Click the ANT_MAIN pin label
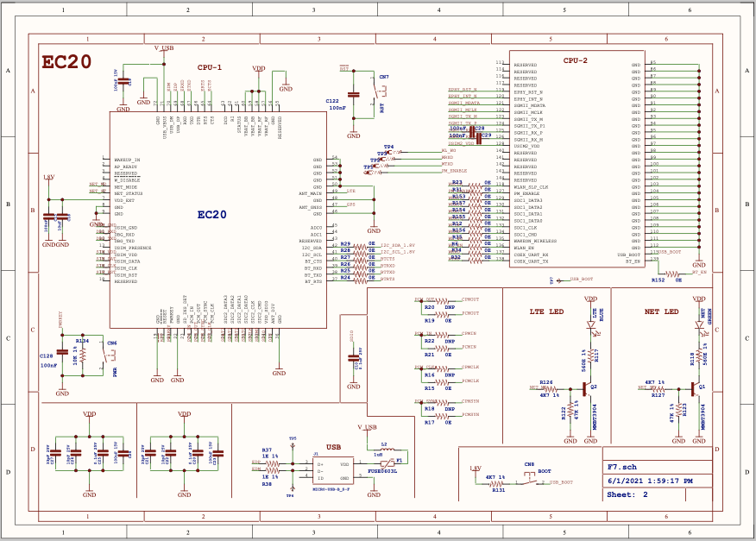The width and height of the screenshot is (756, 541). click(x=310, y=193)
